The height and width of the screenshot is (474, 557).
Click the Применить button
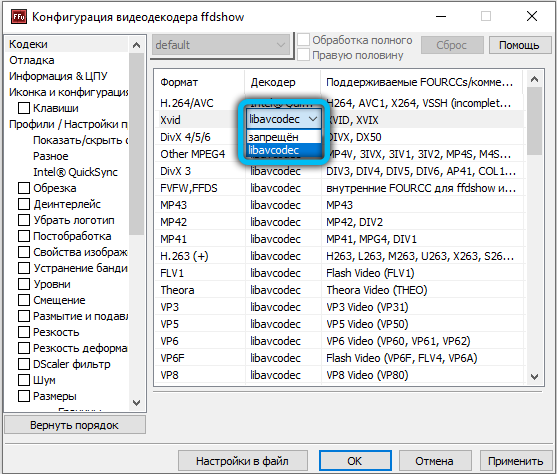click(x=515, y=461)
